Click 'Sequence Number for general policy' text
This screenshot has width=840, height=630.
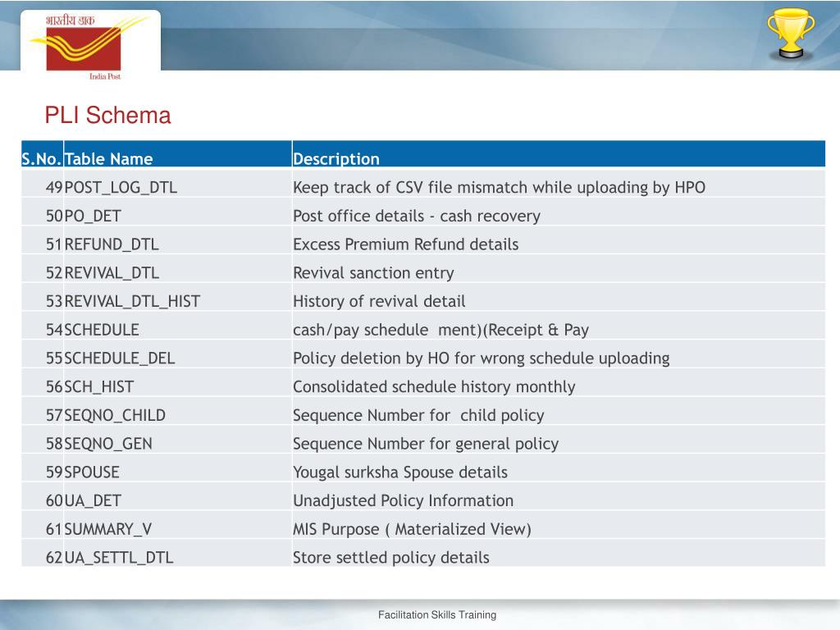pyautogui.click(x=426, y=443)
